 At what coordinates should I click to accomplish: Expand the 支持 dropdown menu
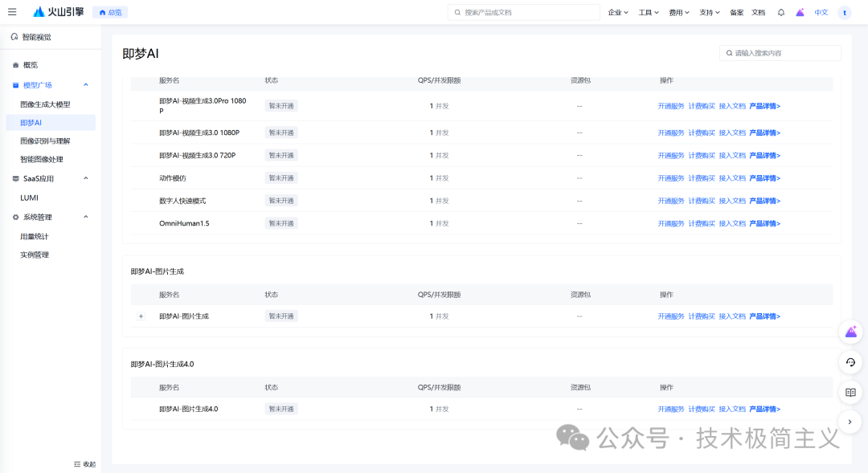point(709,12)
